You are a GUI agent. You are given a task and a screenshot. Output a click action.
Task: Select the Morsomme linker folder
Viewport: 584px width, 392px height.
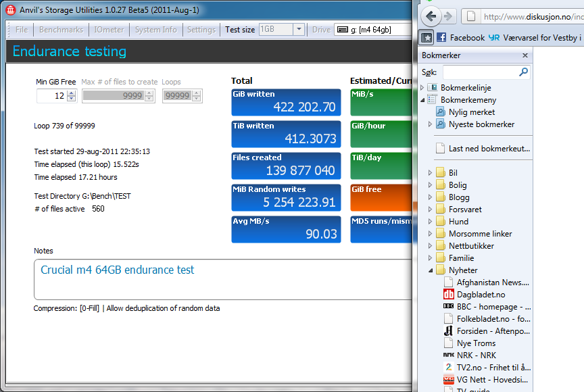[474, 234]
